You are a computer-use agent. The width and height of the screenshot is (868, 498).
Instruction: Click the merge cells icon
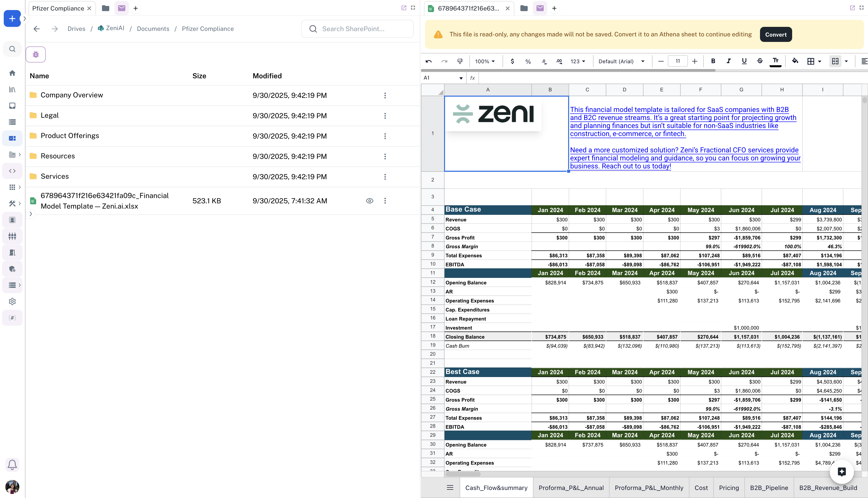(835, 61)
